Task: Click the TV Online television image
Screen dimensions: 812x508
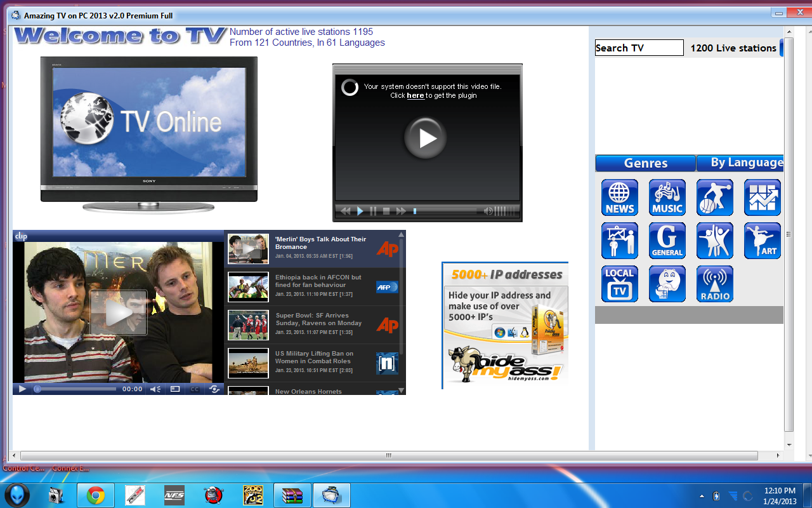Action: (x=149, y=135)
